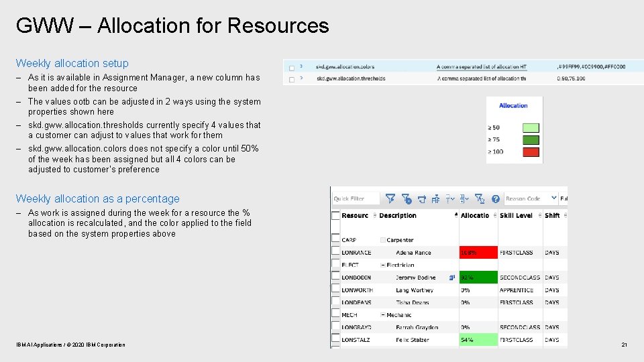
Task: Click the filter options funnel icon before help
Action: tap(479, 198)
